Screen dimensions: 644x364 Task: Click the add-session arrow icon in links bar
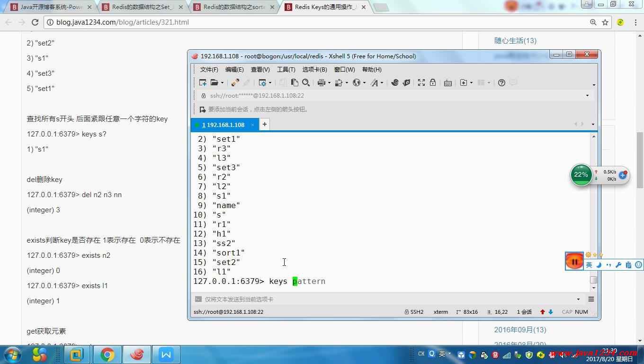pos(203,109)
